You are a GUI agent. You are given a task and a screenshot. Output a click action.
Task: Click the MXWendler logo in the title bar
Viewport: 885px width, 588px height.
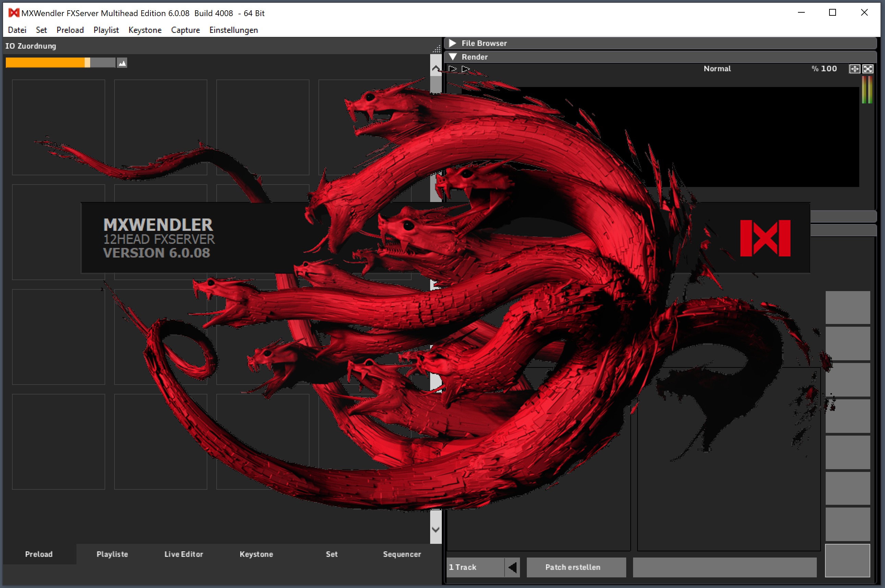[x=13, y=13]
